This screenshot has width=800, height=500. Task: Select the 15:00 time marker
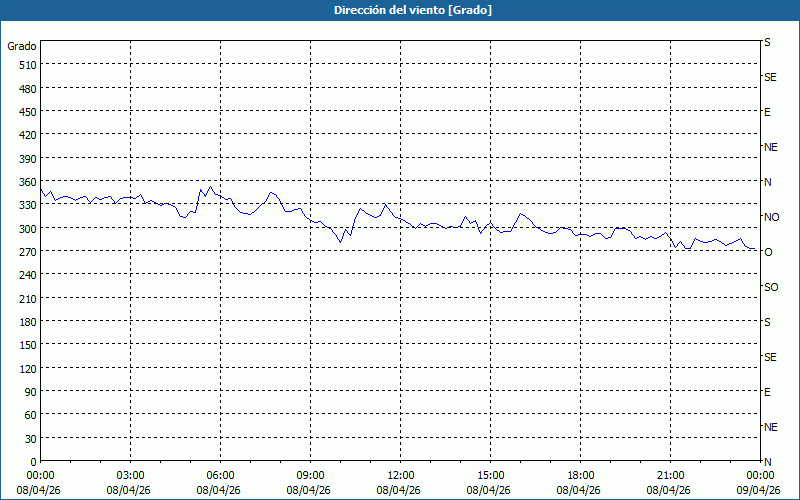point(490,476)
